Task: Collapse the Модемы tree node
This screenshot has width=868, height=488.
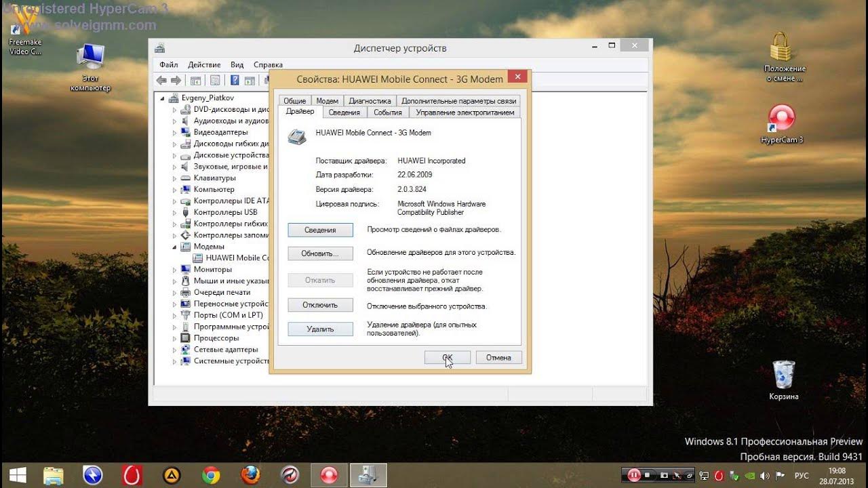Action: point(174,247)
